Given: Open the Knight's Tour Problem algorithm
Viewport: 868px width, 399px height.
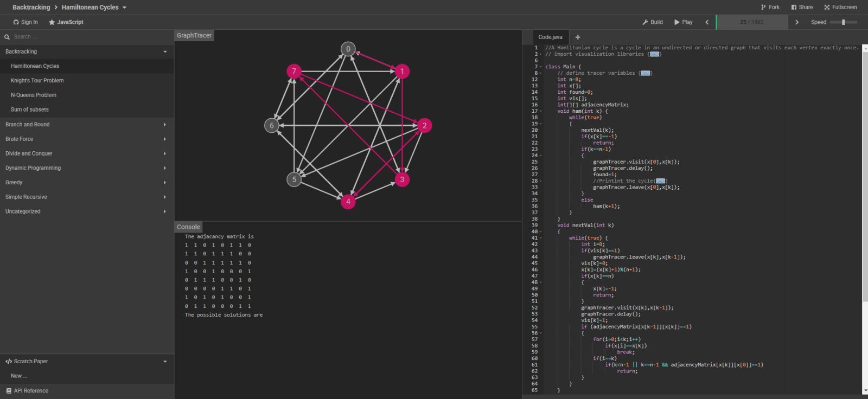Looking at the screenshot, I should pos(37,81).
